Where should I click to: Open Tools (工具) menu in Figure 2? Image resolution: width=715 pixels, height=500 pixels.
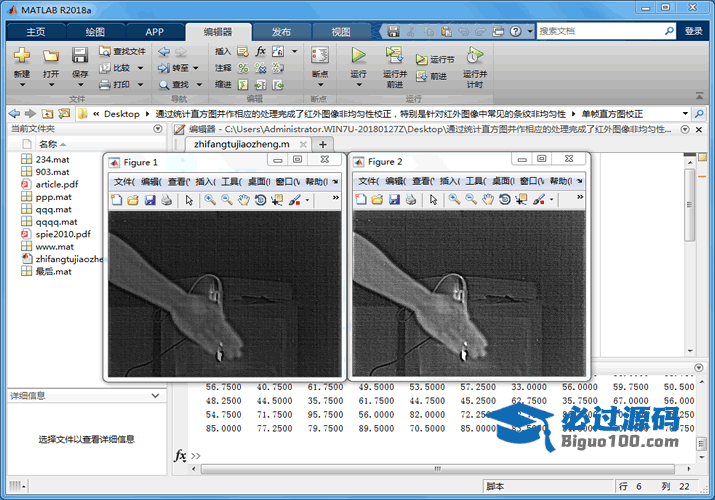476,181
